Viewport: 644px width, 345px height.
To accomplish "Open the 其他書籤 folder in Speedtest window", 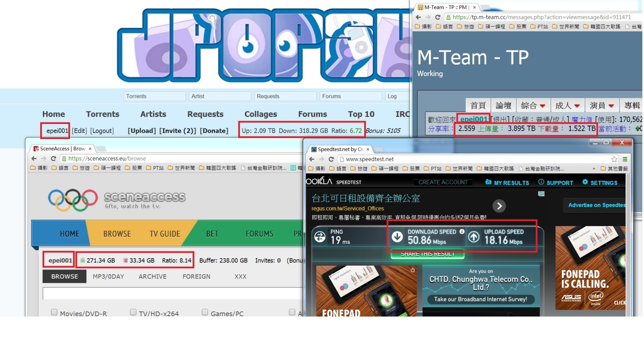I will 614,168.
